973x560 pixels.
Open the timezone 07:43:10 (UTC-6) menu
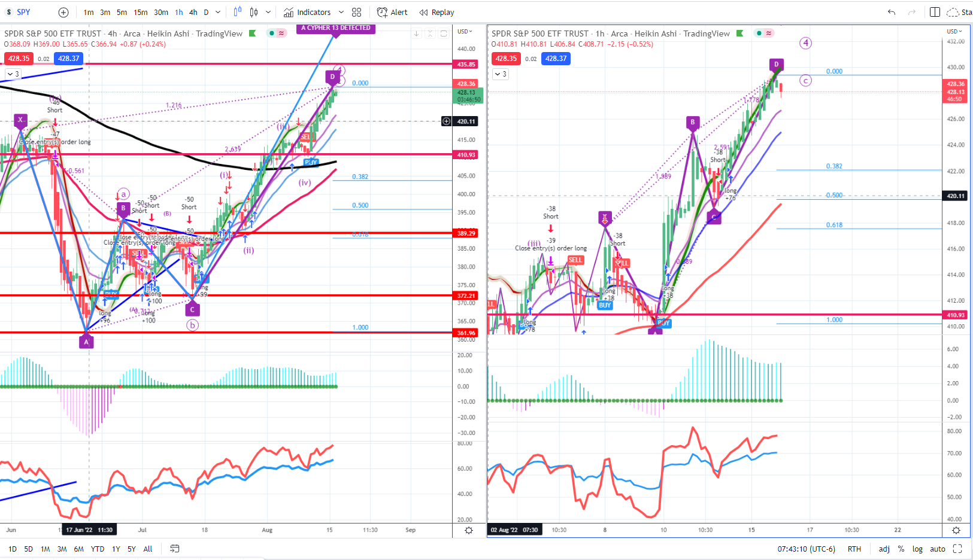click(x=806, y=549)
